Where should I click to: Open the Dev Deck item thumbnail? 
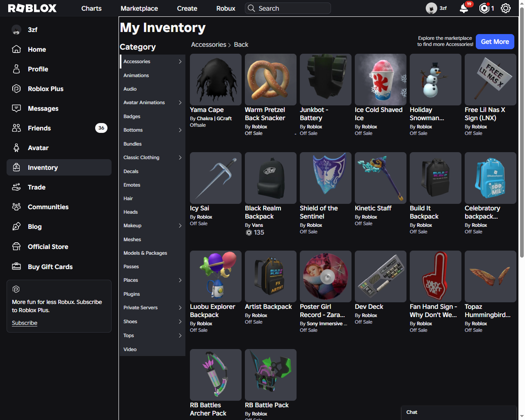[x=381, y=276]
